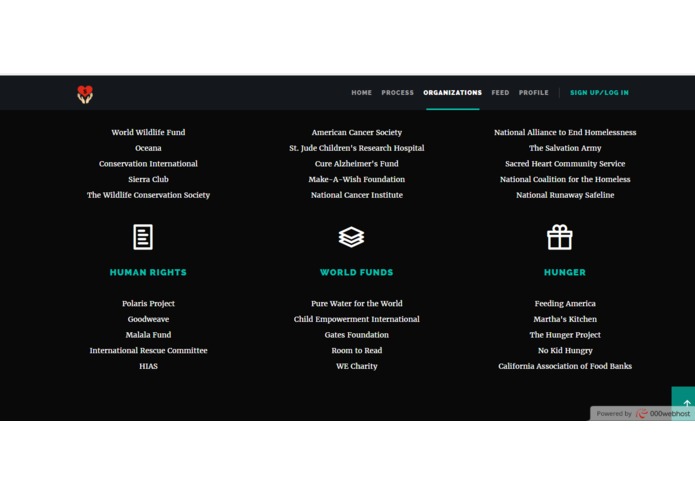Open the Process nav item

coord(398,93)
